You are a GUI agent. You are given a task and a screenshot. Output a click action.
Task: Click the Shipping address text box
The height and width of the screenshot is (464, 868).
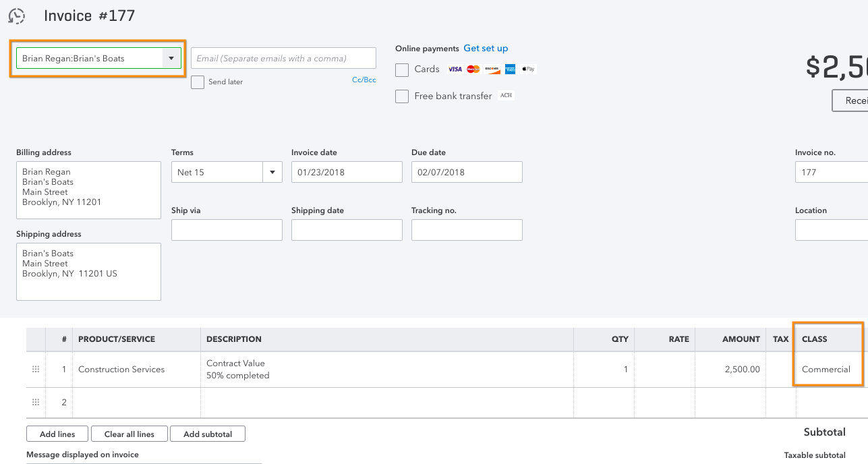[x=88, y=272]
